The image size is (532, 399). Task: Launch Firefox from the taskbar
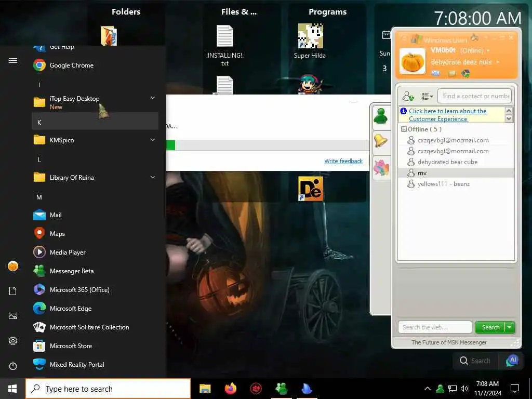pyautogui.click(x=230, y=389)
